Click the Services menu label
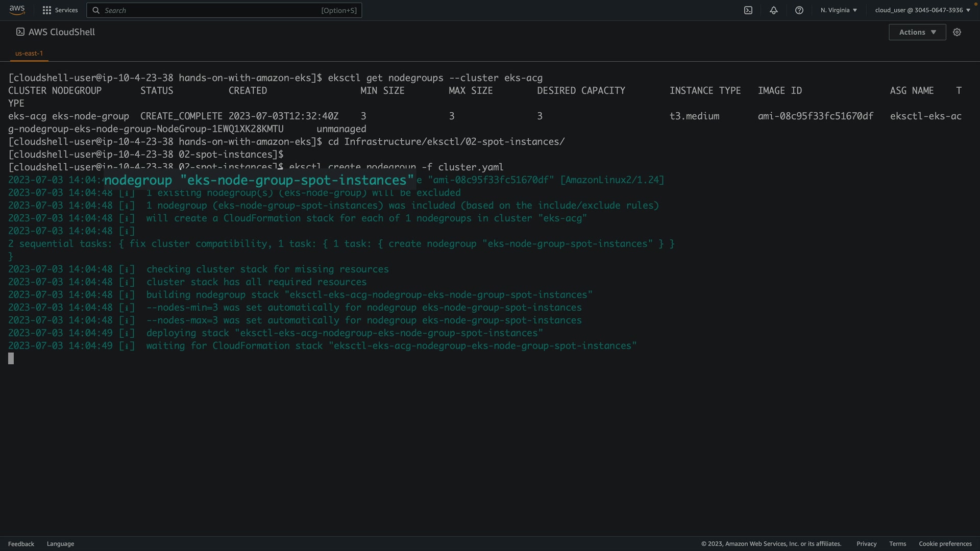 tap(66, 10)
